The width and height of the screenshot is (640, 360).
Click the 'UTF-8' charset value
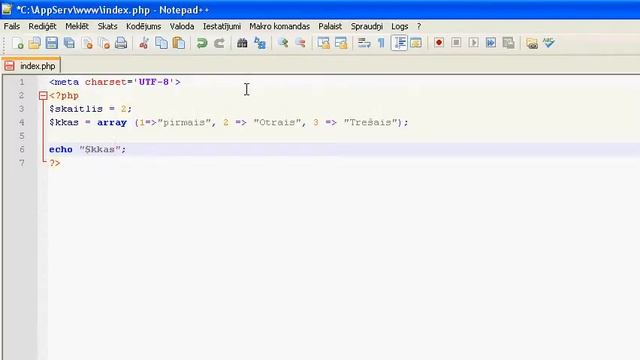(x=154, y=82)
